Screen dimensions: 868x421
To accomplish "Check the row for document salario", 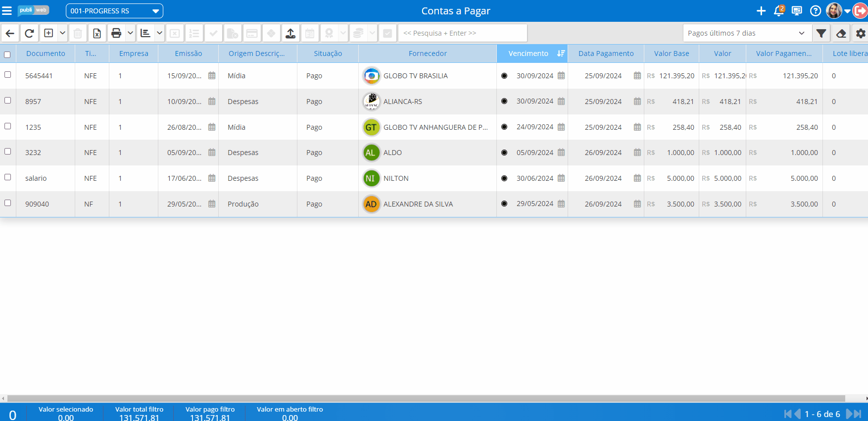I will click(7, 177).
